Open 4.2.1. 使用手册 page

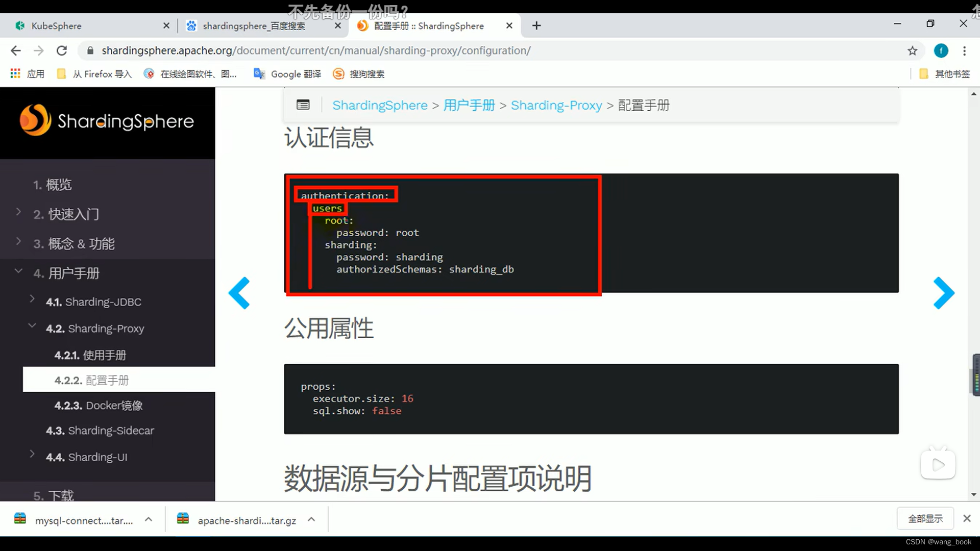tap(90, 355)
